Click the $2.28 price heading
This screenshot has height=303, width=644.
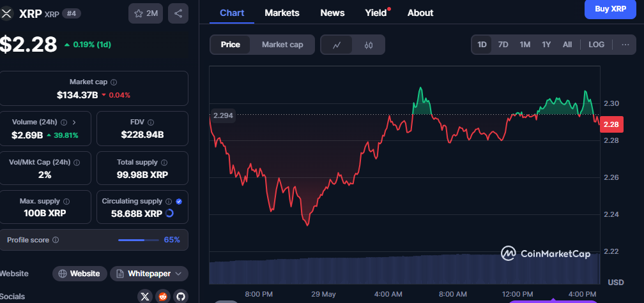coord(28,44)
